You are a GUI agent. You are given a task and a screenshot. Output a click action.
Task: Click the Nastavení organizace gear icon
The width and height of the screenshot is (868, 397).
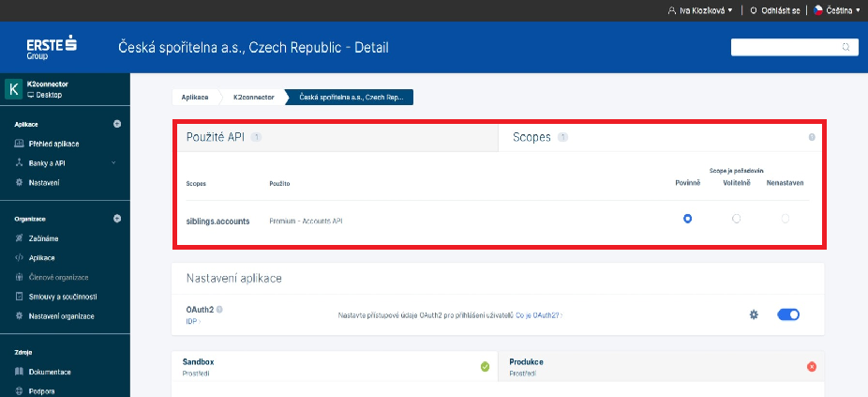[19, 316]
